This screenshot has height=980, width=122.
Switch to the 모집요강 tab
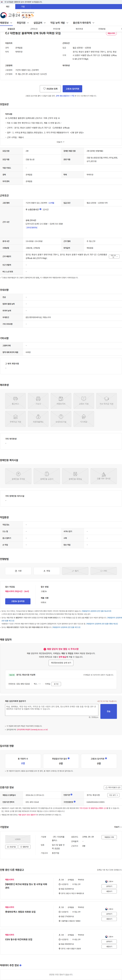(x=11, y=29)
